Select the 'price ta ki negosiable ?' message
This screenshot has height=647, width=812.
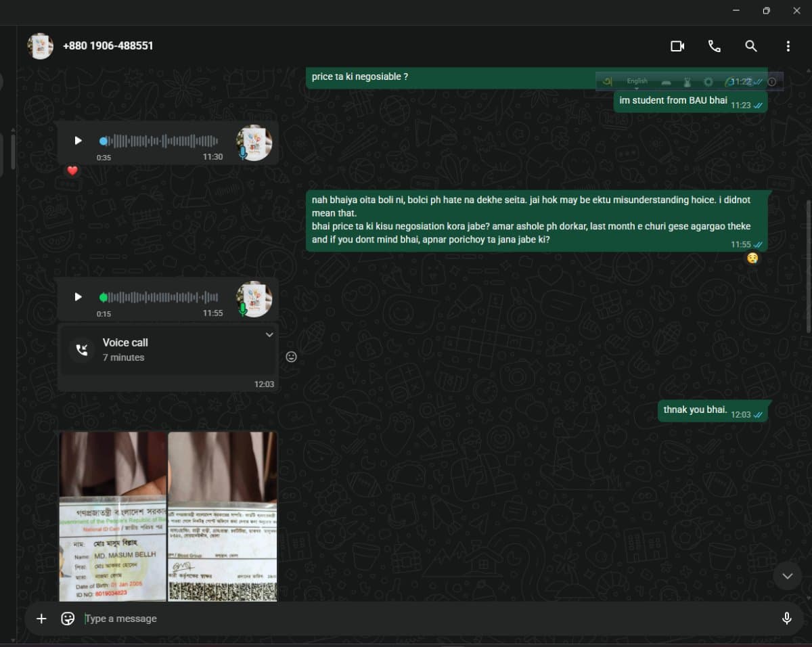[x=537, y=78]
